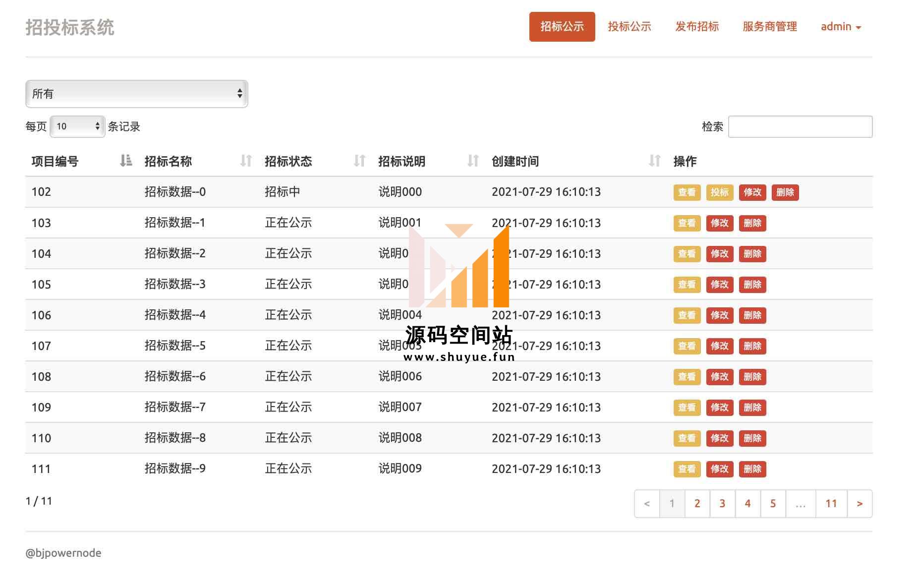The width and height of the screenshot is (918, 588).
Task: Open the 发布招标 menu item
Action: pos(697,27)
